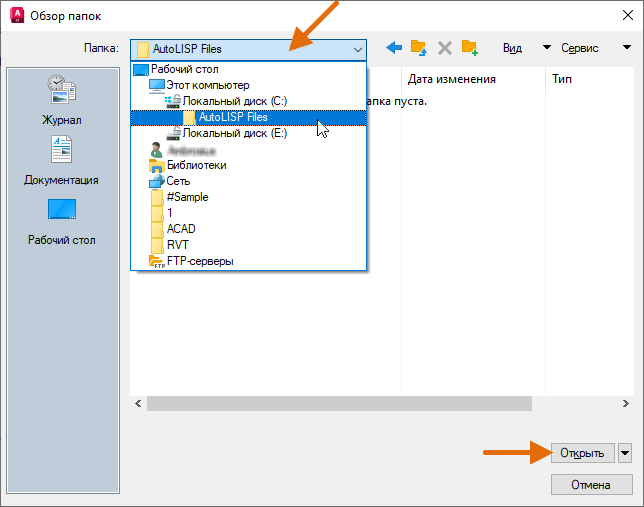Screen dimensions: 644x507
Task: Close the Обзор папок dialog
Action: point(628,15)
